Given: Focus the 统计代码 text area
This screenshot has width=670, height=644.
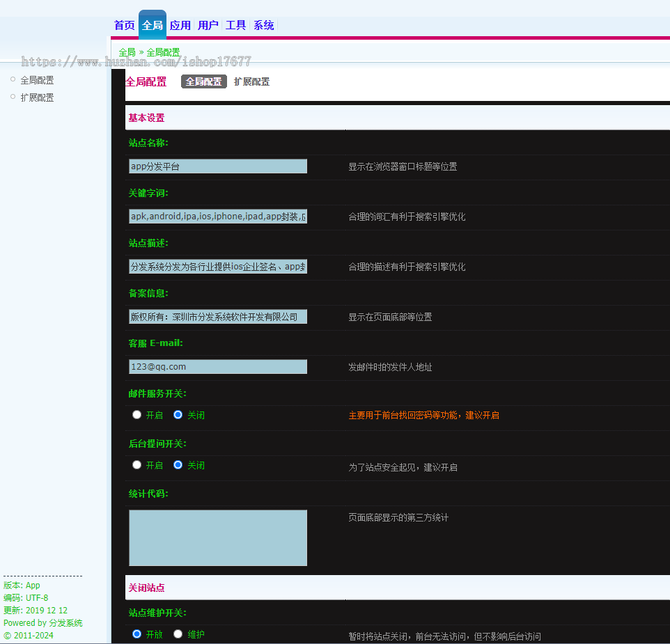Looking at the screenshot, I should (218, 538).
